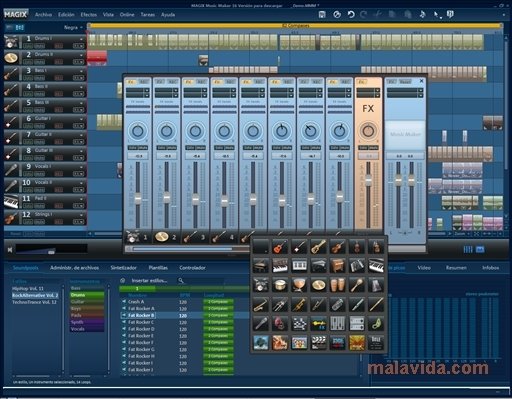512x399 pixels.
Task: Click the left master volume fader
Action: [x=398, y=180]
